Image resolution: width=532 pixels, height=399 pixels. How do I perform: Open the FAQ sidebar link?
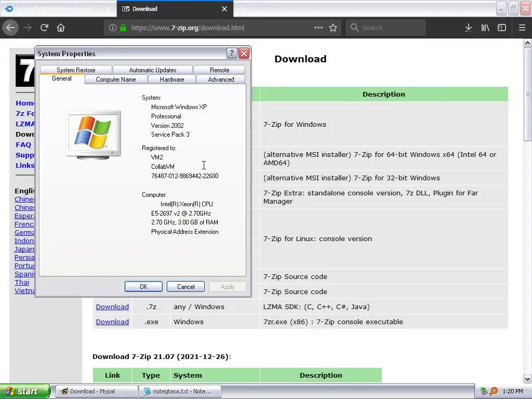[23, 144]
